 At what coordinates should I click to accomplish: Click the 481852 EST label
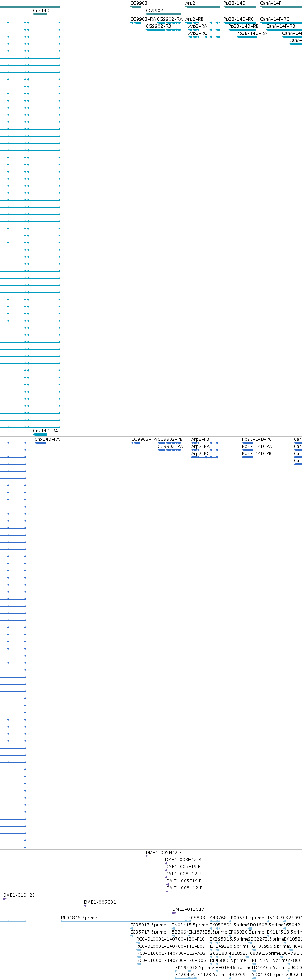click(237, 953)
